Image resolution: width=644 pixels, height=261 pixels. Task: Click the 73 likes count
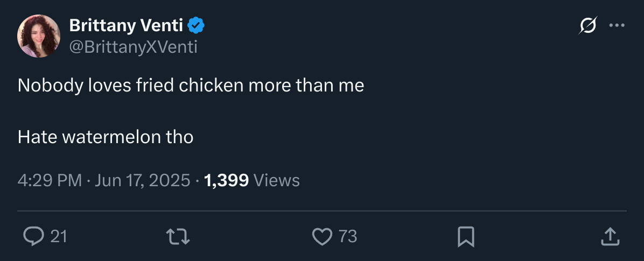(348, 236)
